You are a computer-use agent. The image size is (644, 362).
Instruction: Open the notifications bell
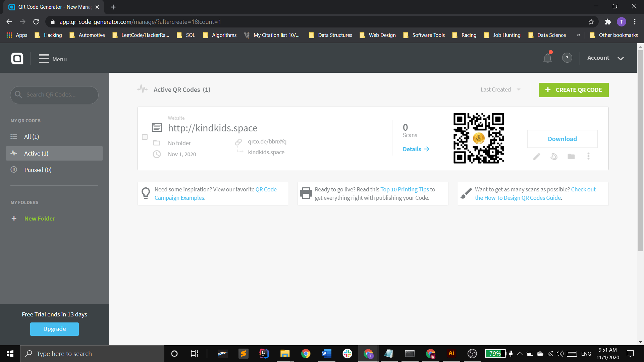(547, 58)
